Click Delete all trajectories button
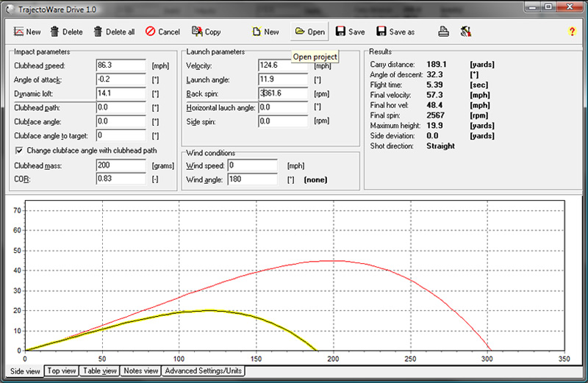Screen dimensions: 588x383 115,32
